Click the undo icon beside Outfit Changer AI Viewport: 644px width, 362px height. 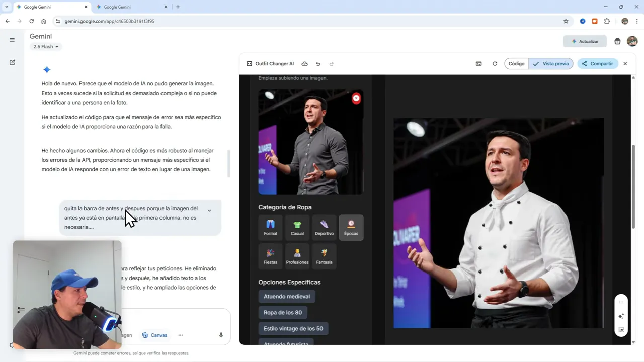pos(318,64)
